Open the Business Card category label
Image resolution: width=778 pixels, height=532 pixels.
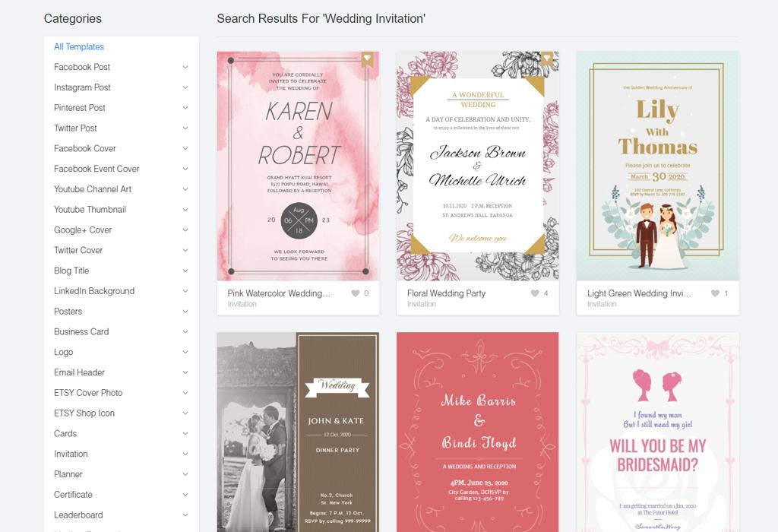tap(81, 331)
